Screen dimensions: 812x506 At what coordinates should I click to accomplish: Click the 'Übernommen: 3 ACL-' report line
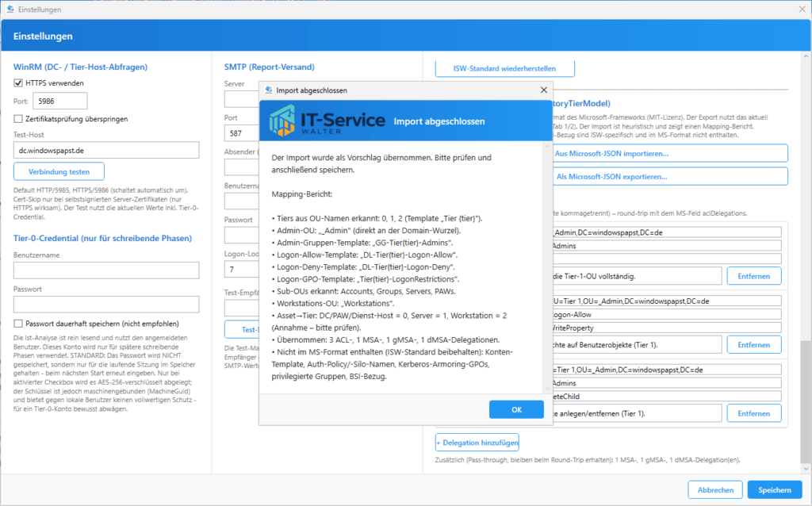[x=386, y=339]
